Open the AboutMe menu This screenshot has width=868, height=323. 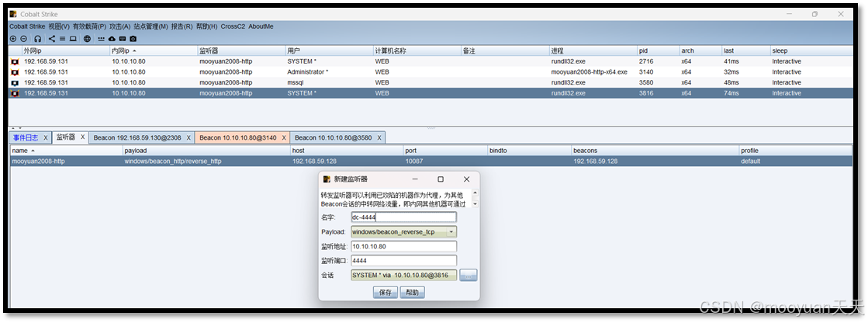261,26
